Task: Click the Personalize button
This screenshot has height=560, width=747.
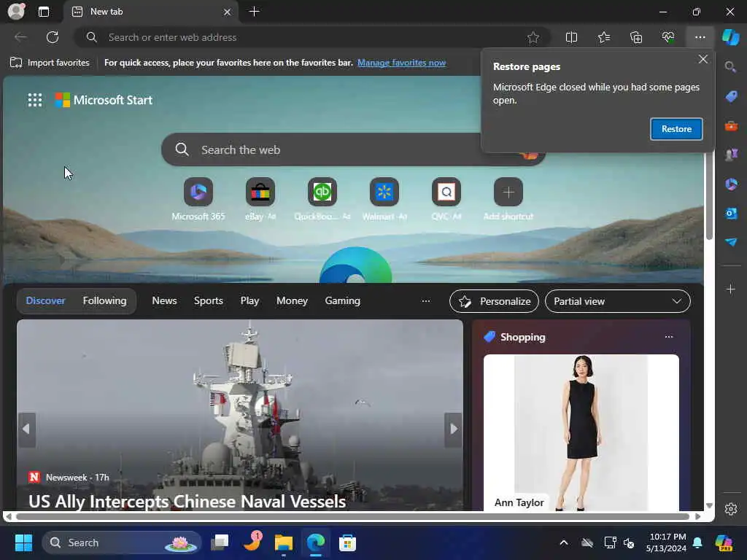Action: 494,301
